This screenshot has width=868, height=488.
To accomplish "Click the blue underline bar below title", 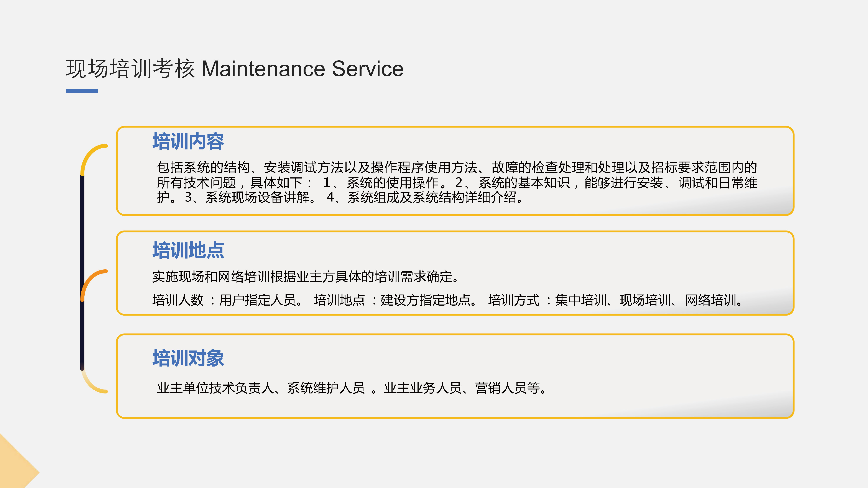I will pos(82,91).
